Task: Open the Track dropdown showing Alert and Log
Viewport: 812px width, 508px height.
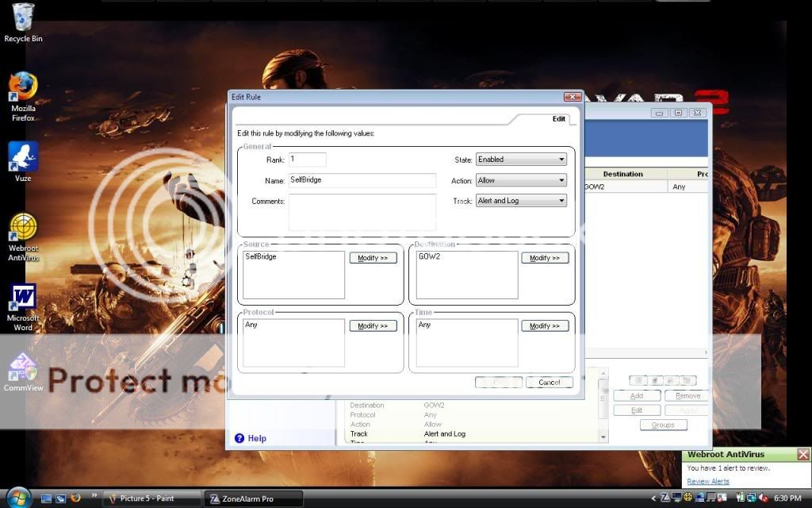Action: [521, 201]
